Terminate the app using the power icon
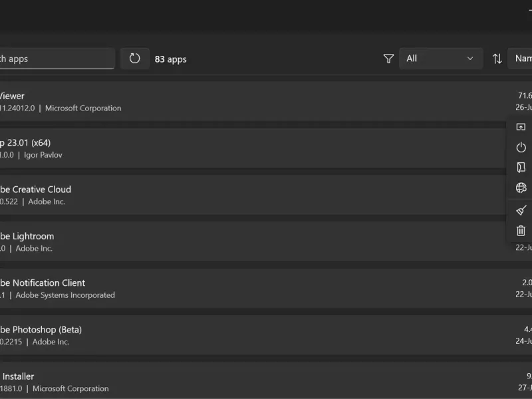Image resolution: width=532 pixels, height=399 pixels. point(521,147)
